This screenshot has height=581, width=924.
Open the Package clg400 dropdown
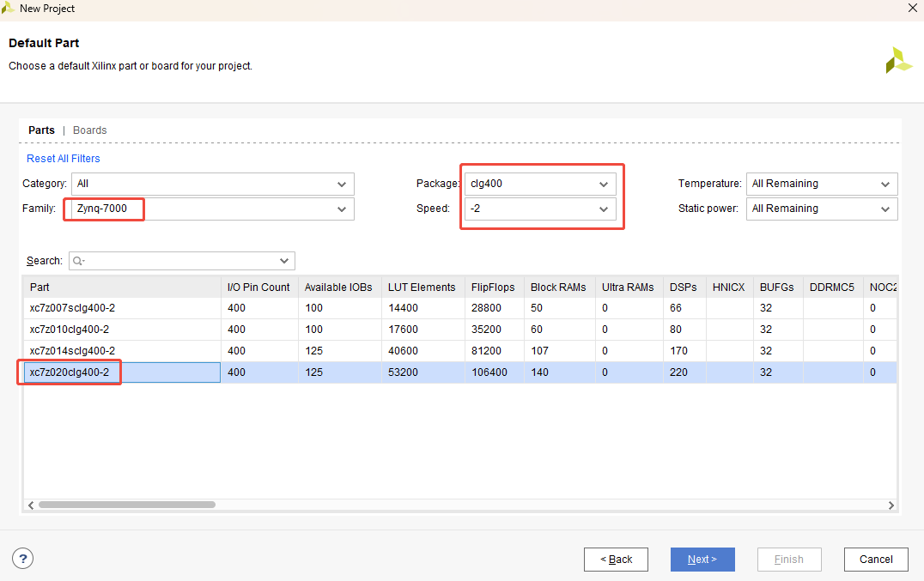click(540, 184)
